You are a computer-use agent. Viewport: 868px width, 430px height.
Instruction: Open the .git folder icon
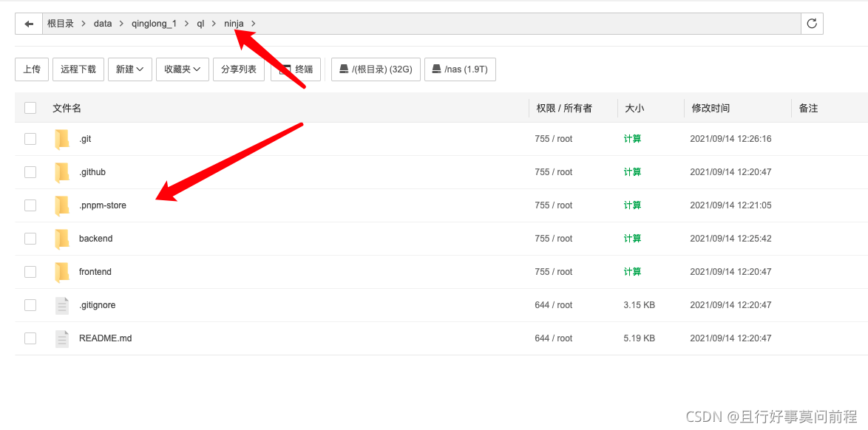(62, 139)
